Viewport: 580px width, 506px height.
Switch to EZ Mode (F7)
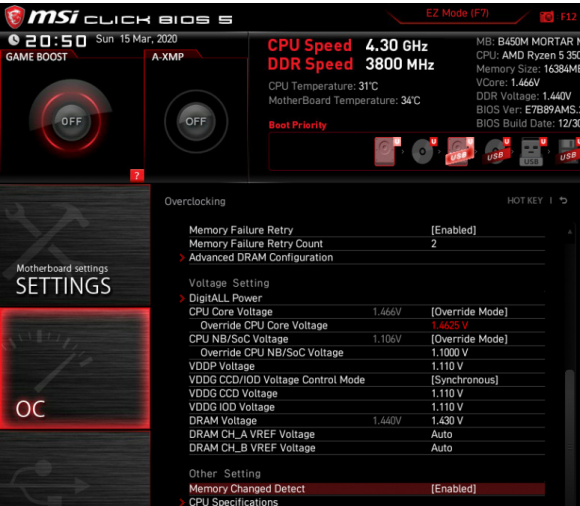pyautogui.click(x=457, y=13)
